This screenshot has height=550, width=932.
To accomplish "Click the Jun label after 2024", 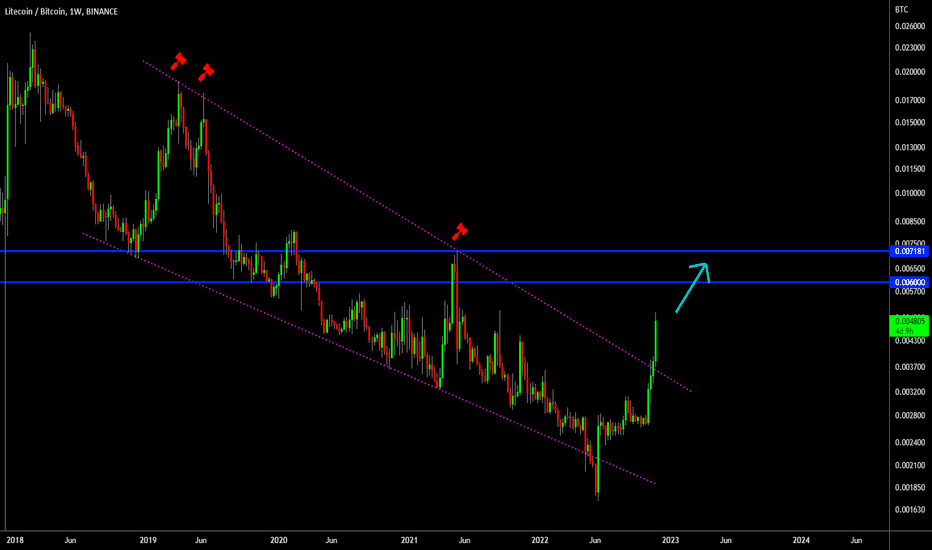I will pyautogui.click(x=857, y=540).
